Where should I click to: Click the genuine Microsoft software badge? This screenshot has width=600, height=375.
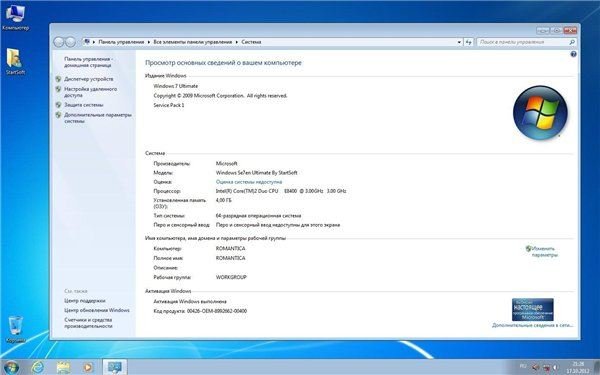(x=533, y=310)
